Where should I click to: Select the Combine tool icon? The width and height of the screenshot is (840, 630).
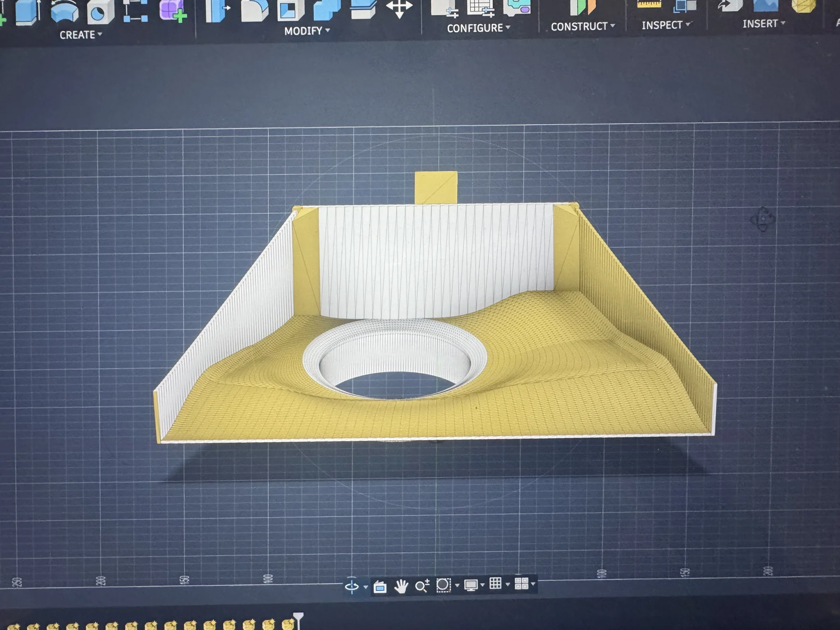coord(327,9)
